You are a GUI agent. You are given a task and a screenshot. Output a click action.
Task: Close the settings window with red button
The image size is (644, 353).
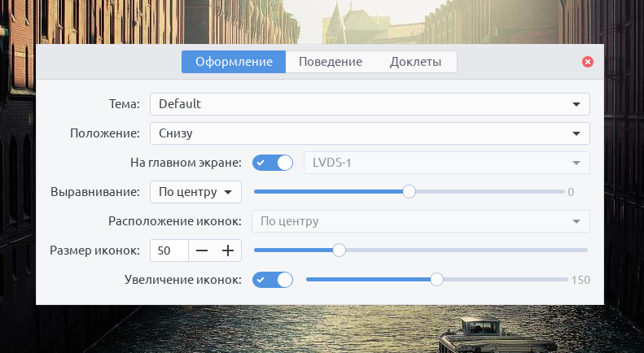tap(588, 62)
